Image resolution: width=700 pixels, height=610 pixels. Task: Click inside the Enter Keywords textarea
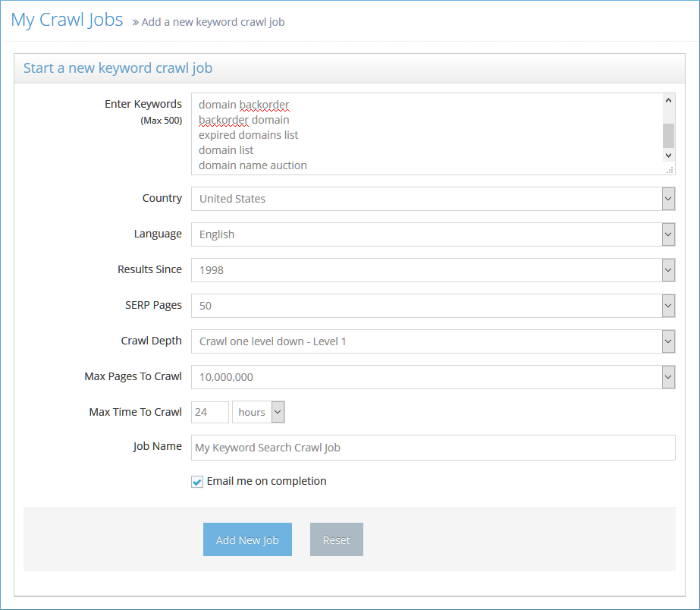433,134
